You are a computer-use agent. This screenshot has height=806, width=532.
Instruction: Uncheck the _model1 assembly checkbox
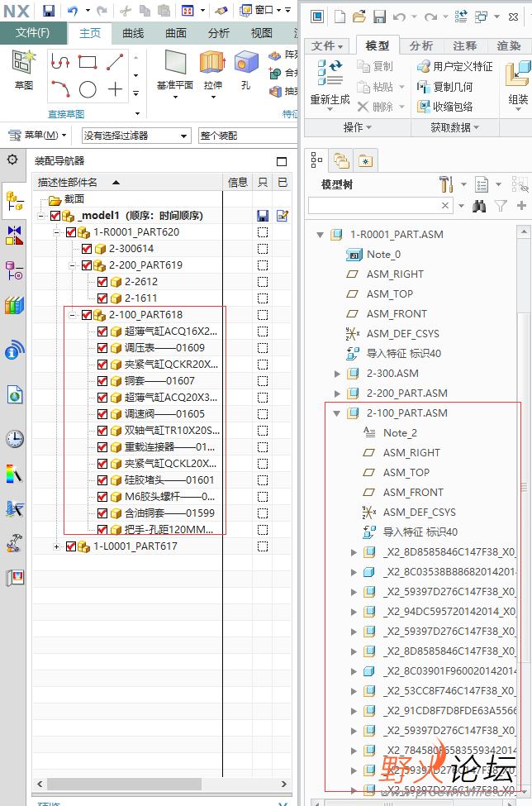tap(55, 216)
